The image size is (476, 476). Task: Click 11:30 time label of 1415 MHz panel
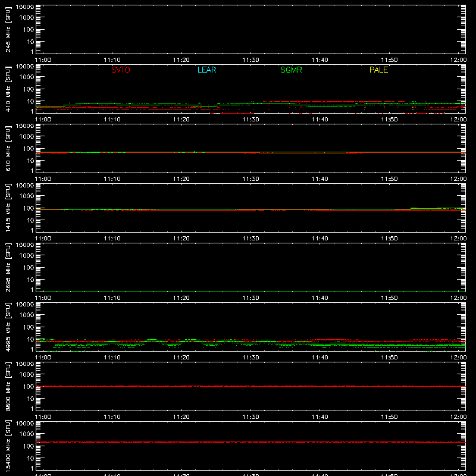[250, 239]
